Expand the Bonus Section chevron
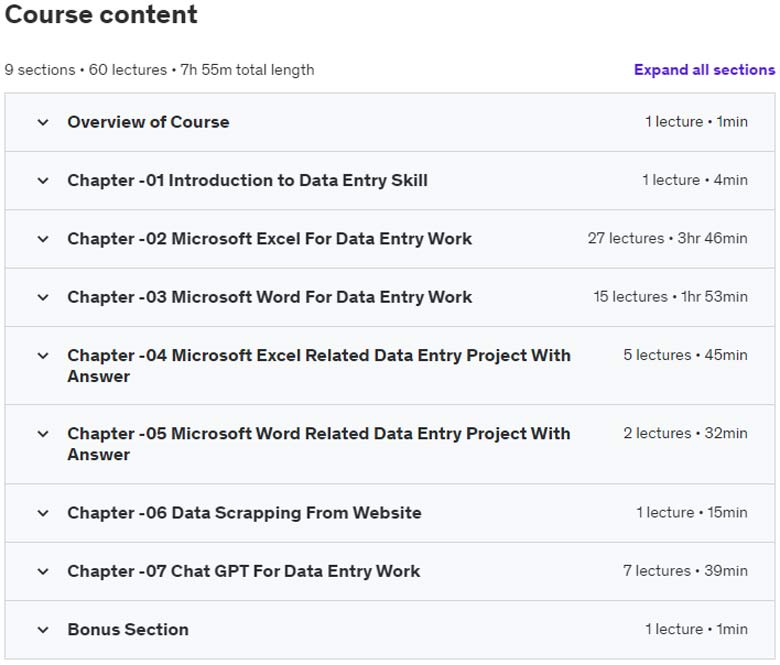The image size is (780, 665). point(43,630)
